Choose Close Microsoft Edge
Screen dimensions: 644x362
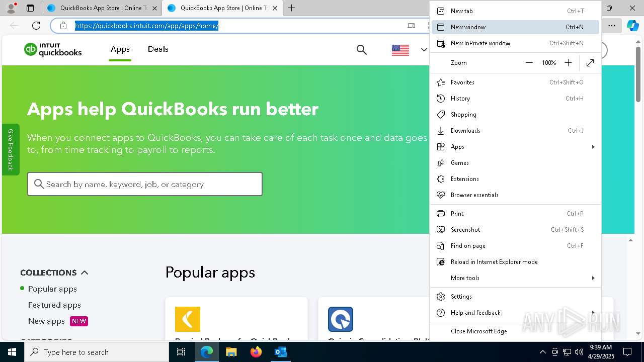(515, 331)
